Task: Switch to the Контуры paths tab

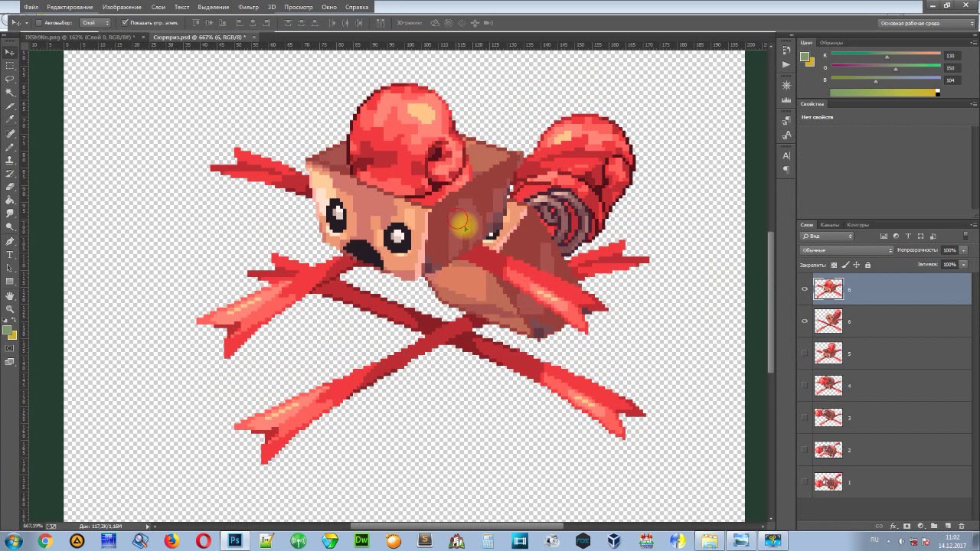Action: click(x=857, y=225)
